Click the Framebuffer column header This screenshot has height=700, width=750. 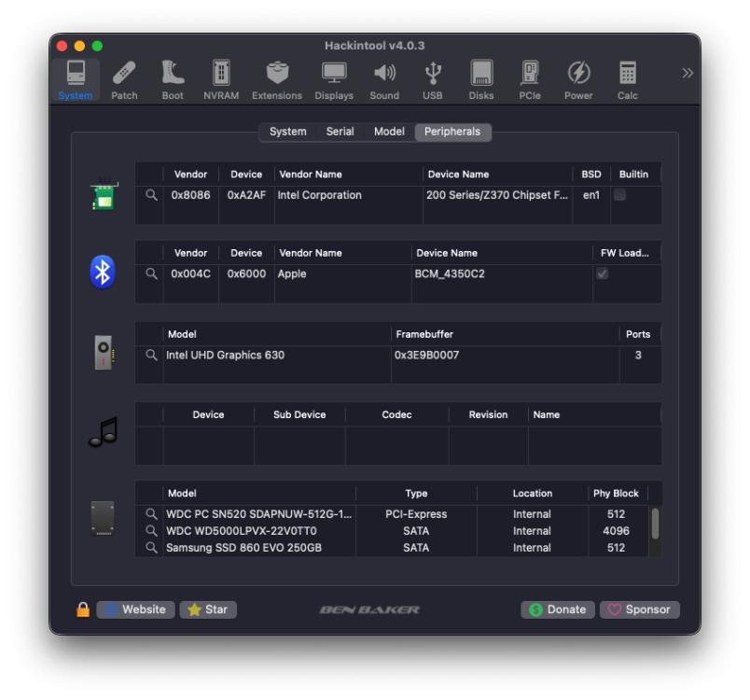point(505,334)
